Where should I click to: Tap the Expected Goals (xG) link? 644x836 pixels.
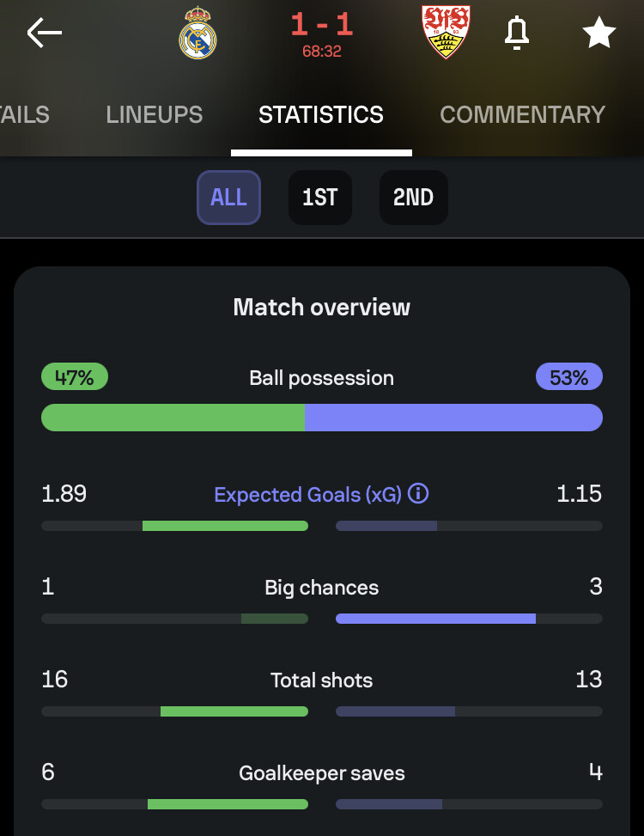(x=307, y=495)
